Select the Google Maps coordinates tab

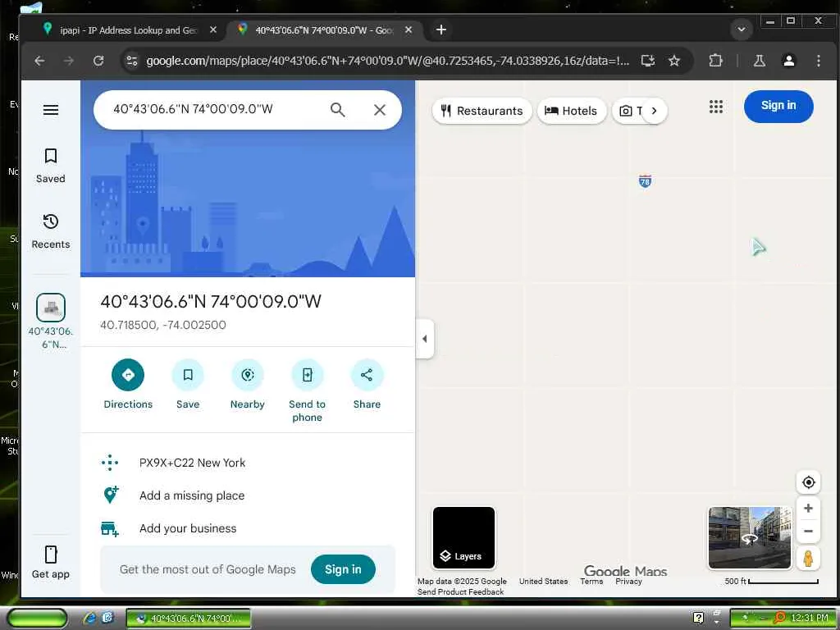[x=323, y=30]
